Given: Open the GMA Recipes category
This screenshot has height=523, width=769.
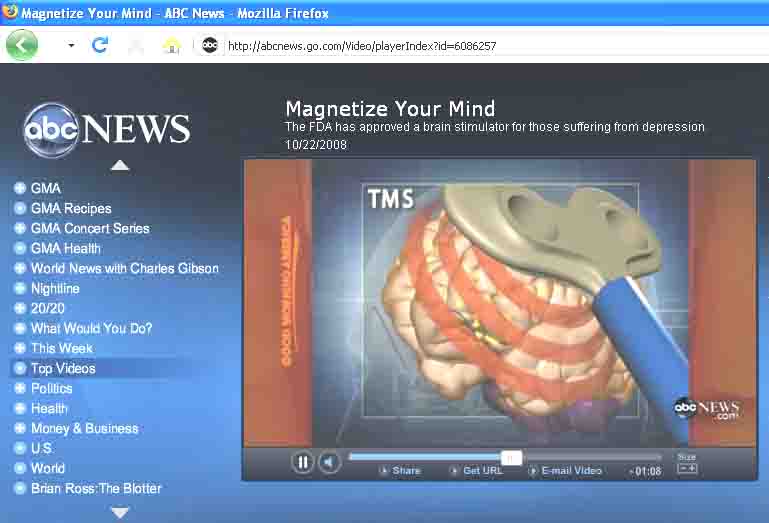Looking at the screenshot, I should pos(71,209).
